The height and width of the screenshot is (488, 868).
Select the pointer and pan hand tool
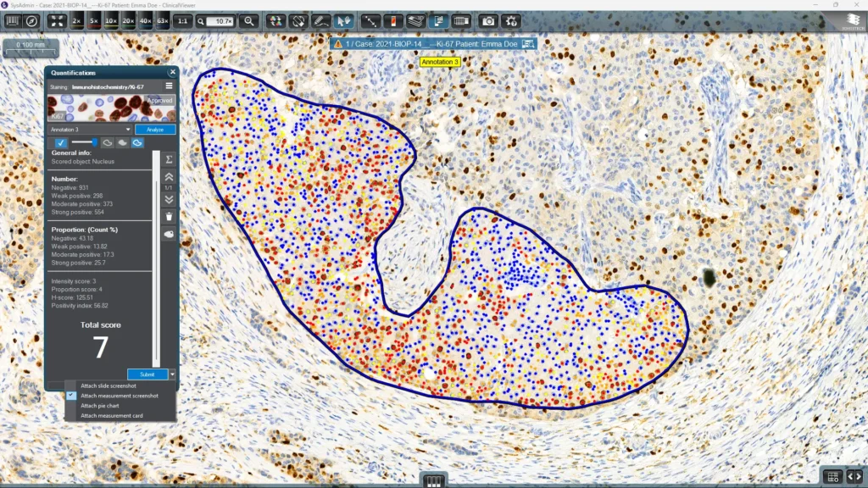point(344,21)
